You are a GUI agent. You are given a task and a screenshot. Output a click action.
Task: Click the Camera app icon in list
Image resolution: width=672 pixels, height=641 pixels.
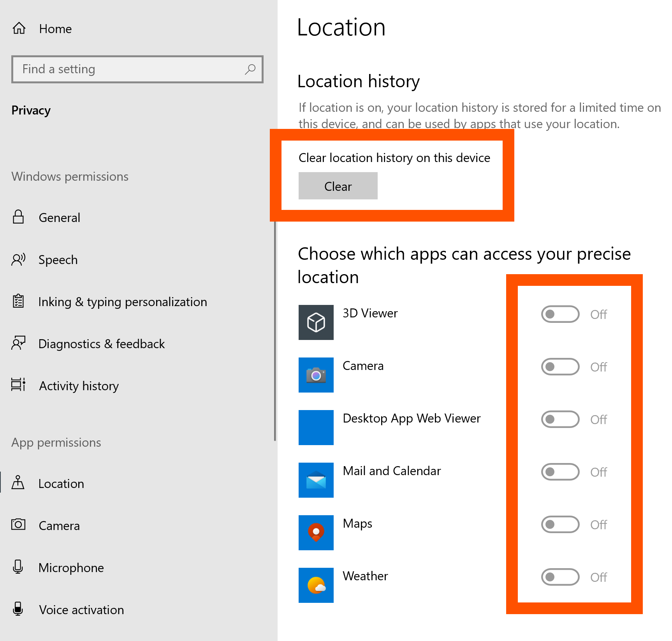click(x=316, y=375)
